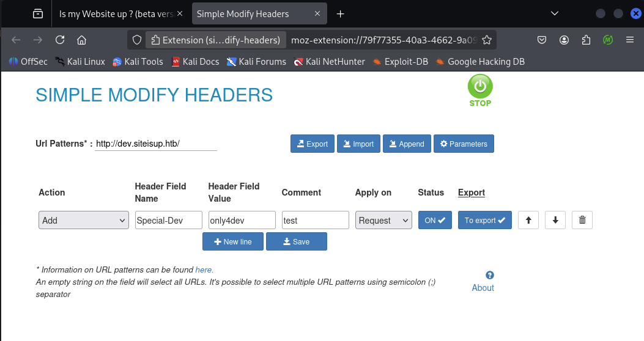Delete the header row with trash icon
644x341 pixels.
click(x=582, y=220)
